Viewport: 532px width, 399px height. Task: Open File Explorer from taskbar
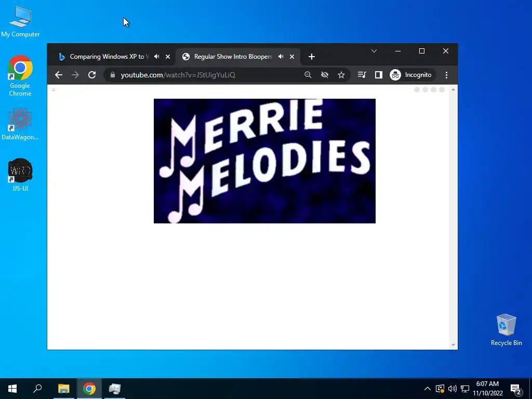tap(64, 389)
